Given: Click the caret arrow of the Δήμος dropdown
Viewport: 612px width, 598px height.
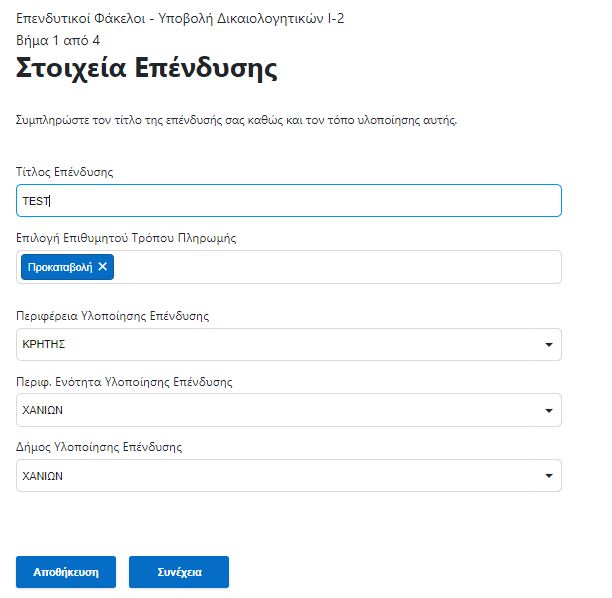Looking at the screenshot, I should tap(549, 476).
